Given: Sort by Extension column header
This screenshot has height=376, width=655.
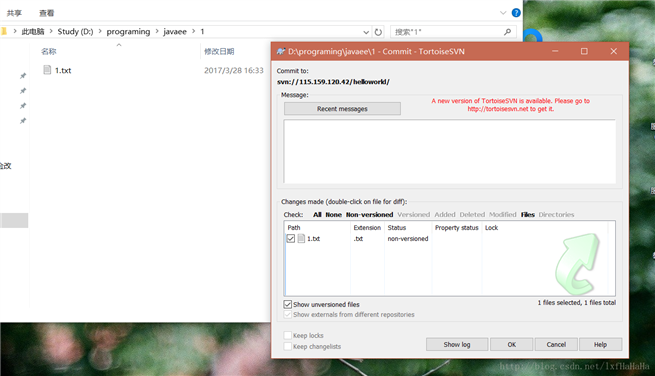Looking at the screenshot, I should pyautogui.click(x=367, y=227).
